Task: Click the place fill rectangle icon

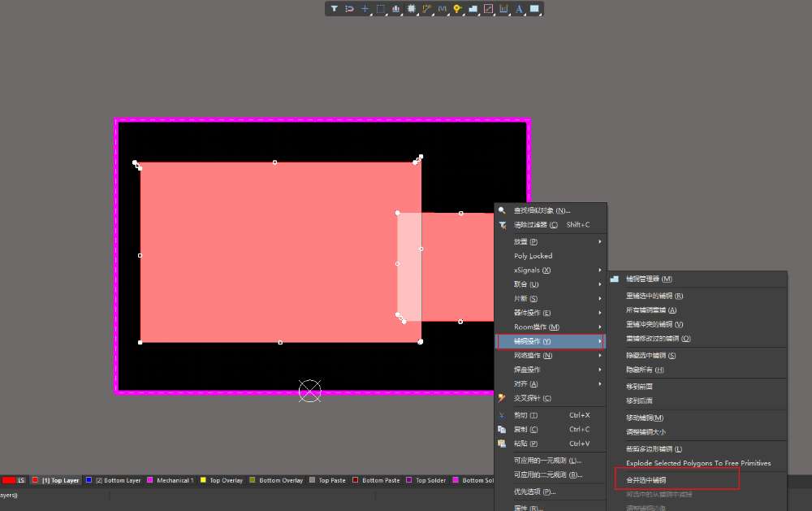Action: pos(534,9)
